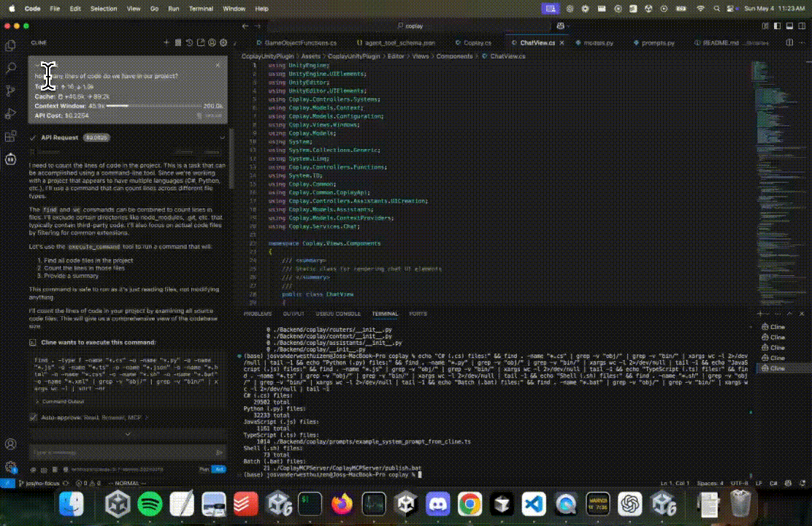Open the Explorer view in activity bar
The image size is (812, 526).
10,45
